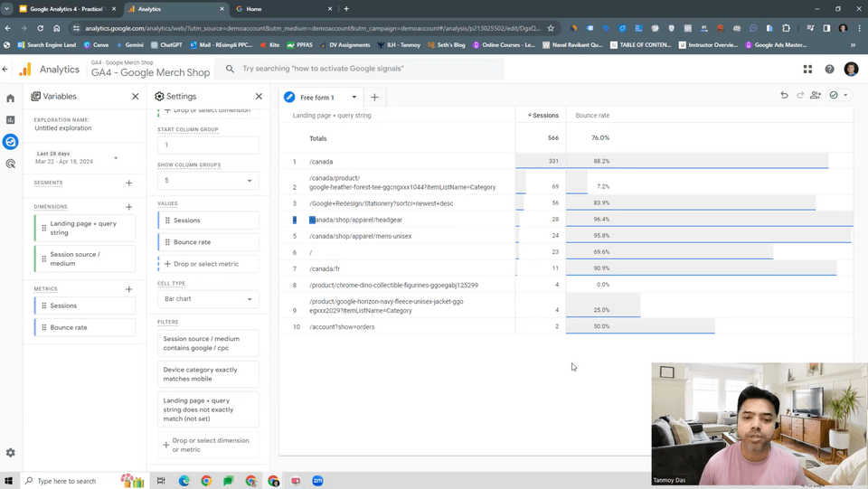Expand the date range dropdown
The width and height of the screenshot is (868, 489).
(116, 158)
